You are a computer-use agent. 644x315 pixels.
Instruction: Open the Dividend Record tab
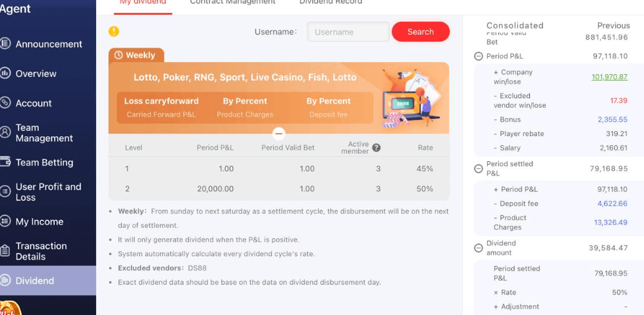click(x=331, y=3)
